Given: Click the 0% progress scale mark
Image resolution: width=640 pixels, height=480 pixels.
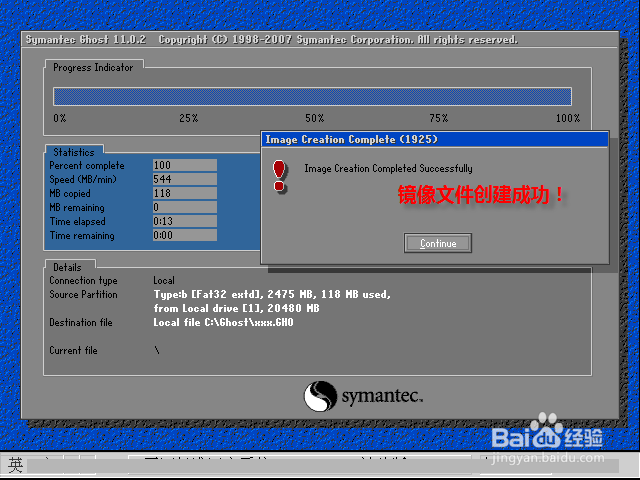Looking at the screenshot, I should (60, 118).
